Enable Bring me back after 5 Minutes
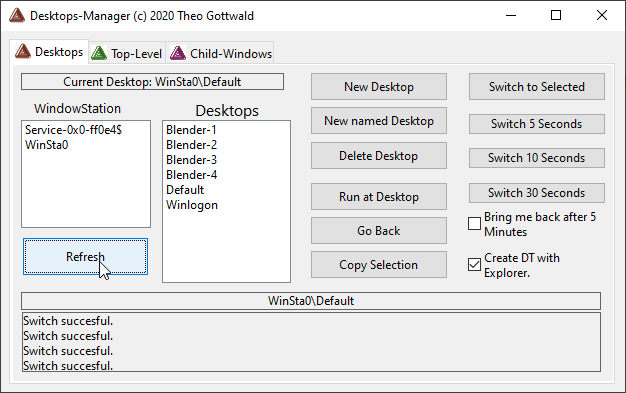626x393 pixels. click(x=474, y=224)
